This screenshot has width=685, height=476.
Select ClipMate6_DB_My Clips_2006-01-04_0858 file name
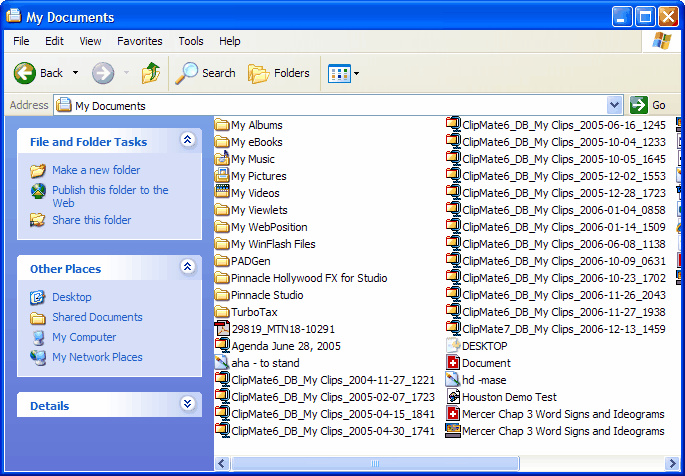click(x=564, y=210)
